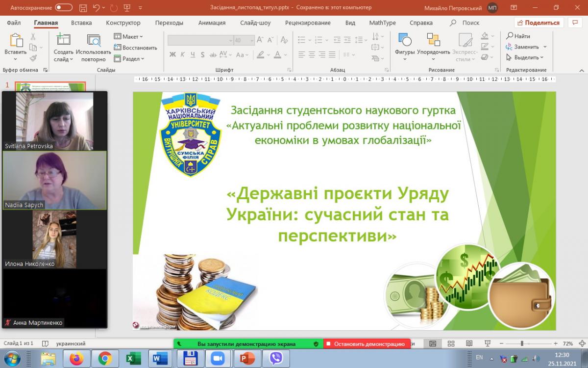Enable reading view in status bar
588x368 pixels.
[x=469, y=344]
